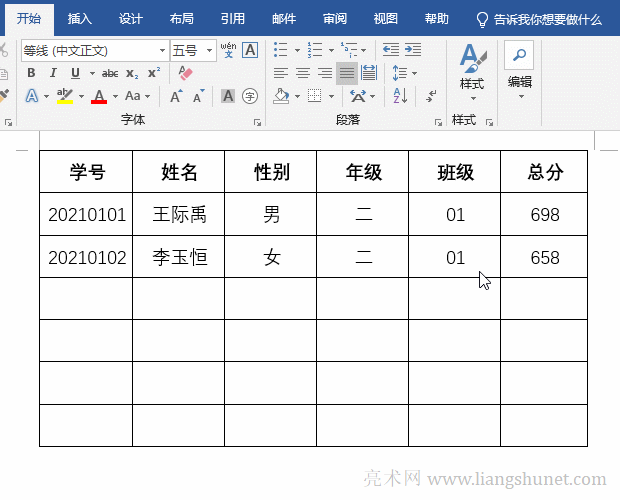Expand font color arrow
This screenshot has height=500, width=620.
pos(115,96)
